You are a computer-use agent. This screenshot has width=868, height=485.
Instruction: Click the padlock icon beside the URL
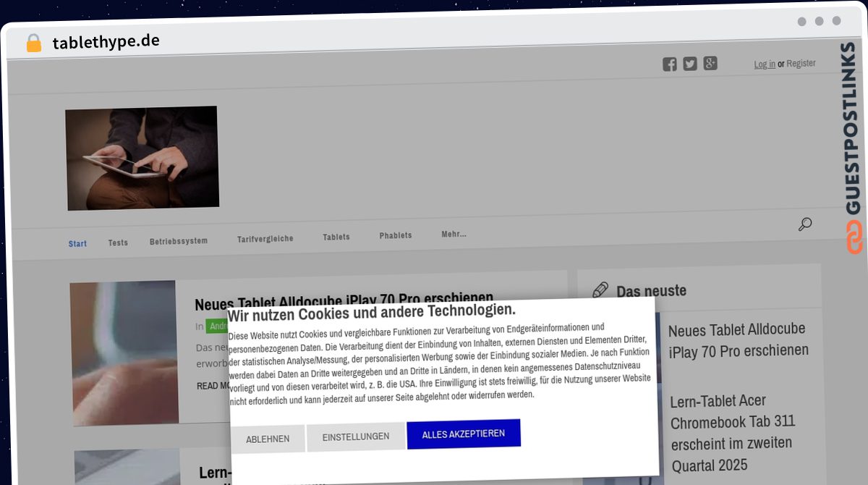click(34, 43)
